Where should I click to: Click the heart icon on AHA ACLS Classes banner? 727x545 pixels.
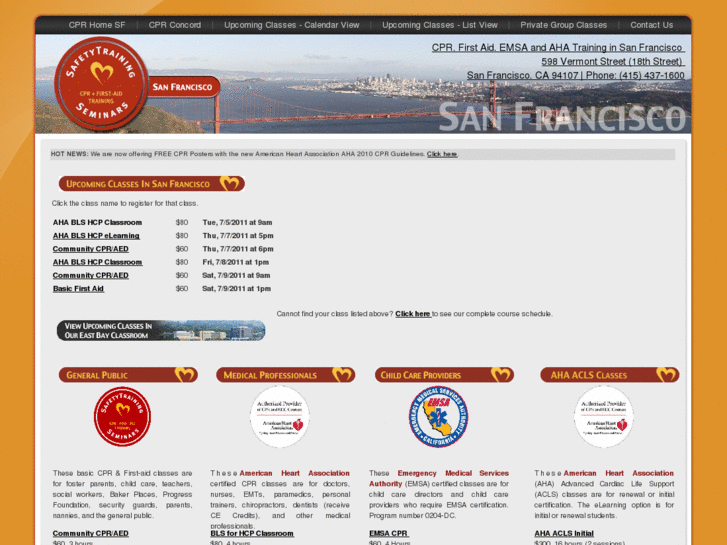tap(666, 374)
